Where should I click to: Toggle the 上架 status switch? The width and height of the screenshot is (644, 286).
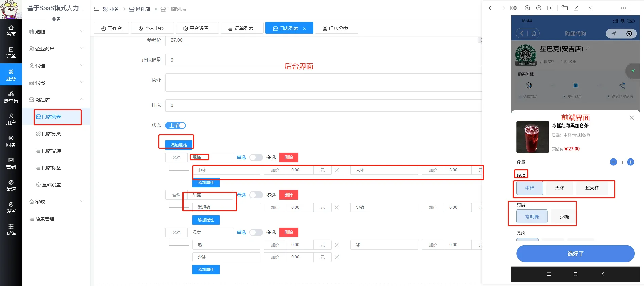coord(175,125)
